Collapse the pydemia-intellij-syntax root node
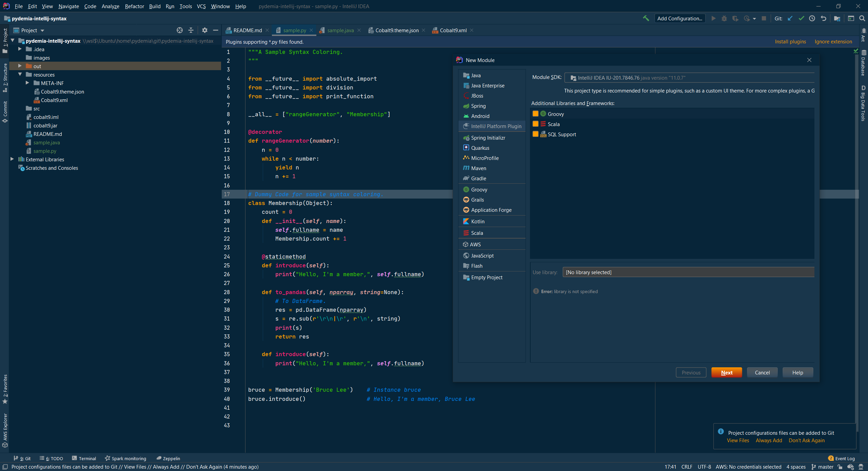868x471 pixels. pyautogui.click(x=12, y=41)
